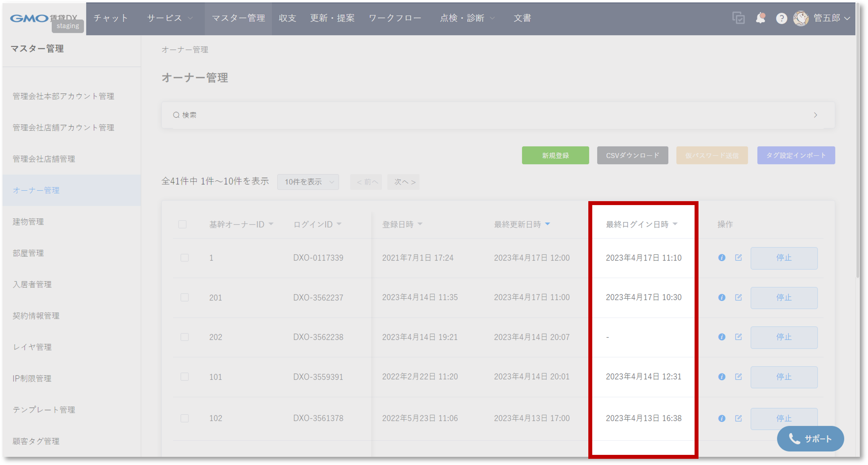This screenshot has height=465, width=868.
Task: Open info icon for owner DXO-3562238
Action: (x=722, y=337)
